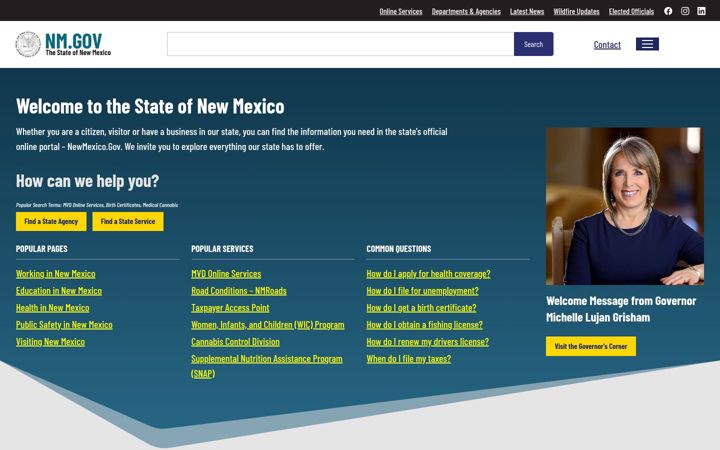Viewport: 720px width, 450px height.
Task: Click the Common Questions heading
Action: (399, 248)
